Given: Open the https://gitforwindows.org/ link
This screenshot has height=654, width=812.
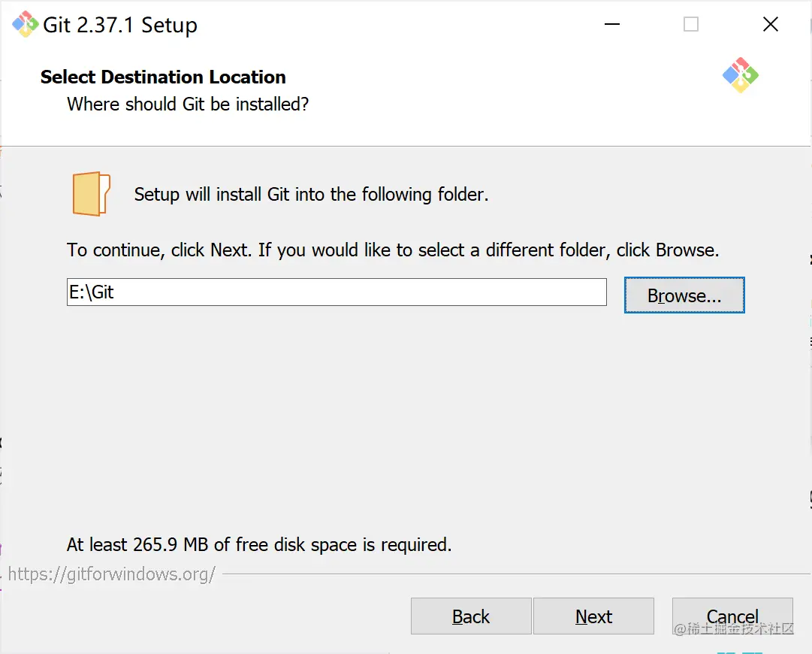Looking at the screenshot, I should (x=112, y=574).
